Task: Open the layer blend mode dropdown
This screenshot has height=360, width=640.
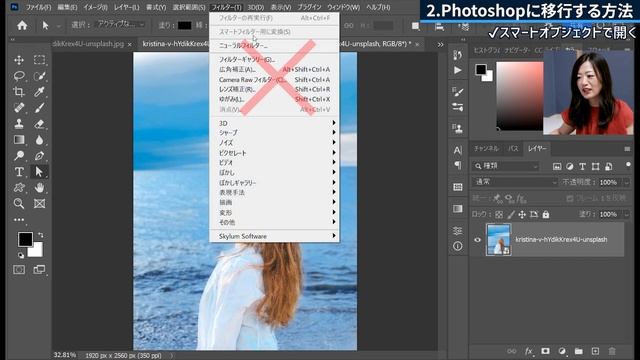Action: pyautogui.click(x=515, y=182)
